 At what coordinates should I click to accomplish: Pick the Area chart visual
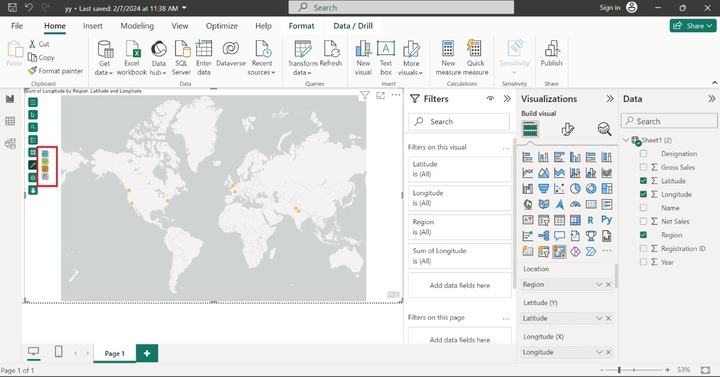pyautogui.click(x=543, y=173)
